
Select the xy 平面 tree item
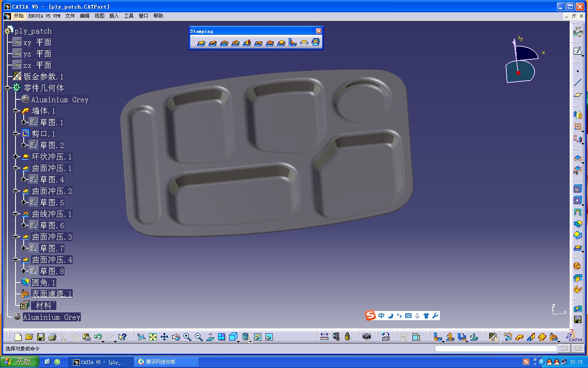37,42
